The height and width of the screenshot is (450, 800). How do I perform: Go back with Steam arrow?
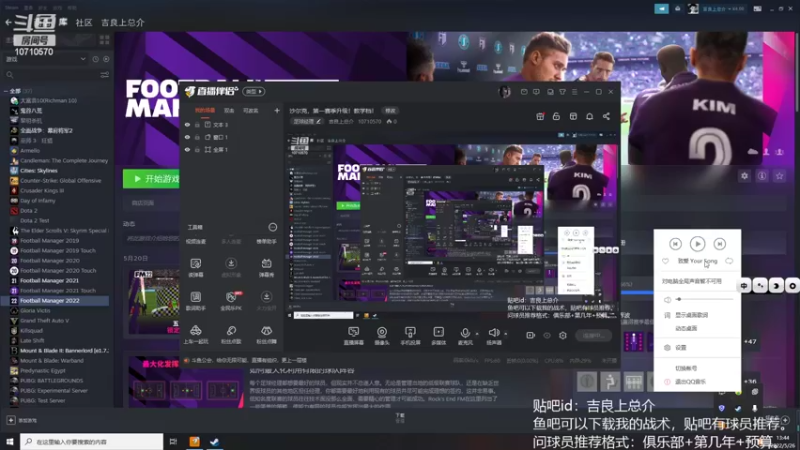tap(8, 22)
